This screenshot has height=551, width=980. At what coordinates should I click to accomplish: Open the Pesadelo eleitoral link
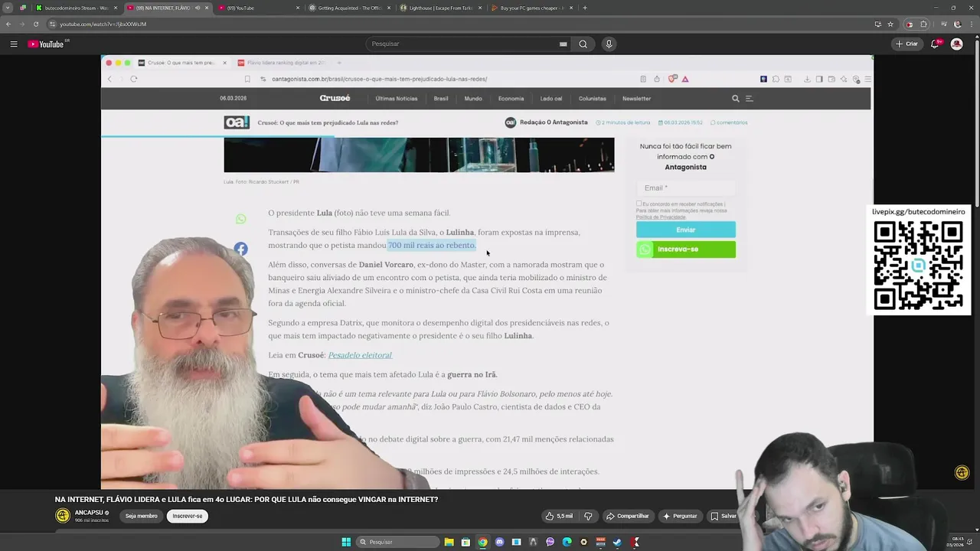click(360, 355)
